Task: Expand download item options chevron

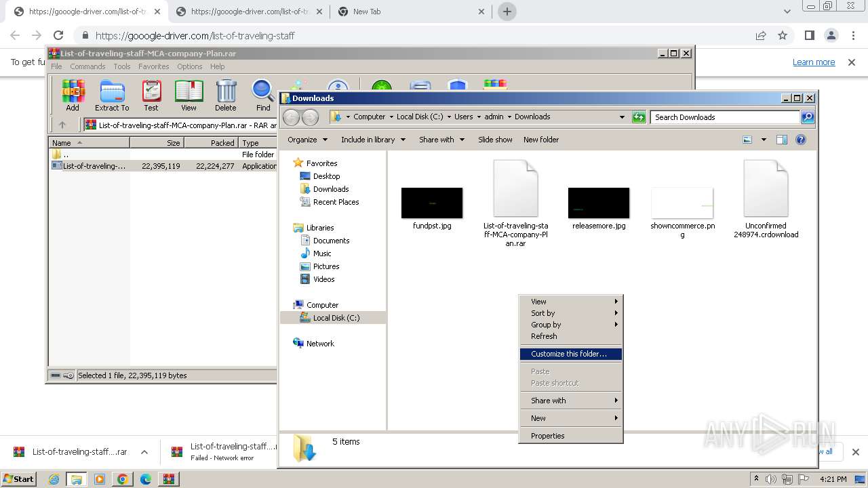Action: pyautogui.click(x=144, y=452)
